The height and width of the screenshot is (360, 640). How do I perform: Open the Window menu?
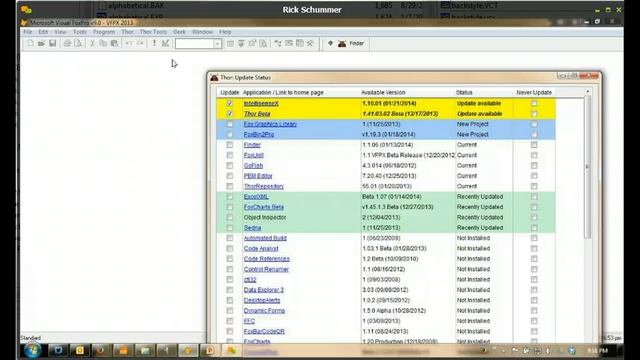click(x=202, y=32)
